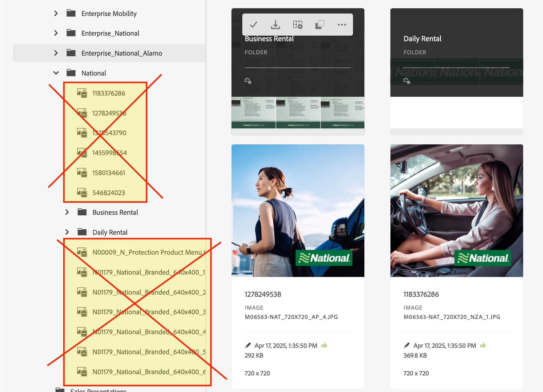Click the asset icon beside 546824023 in tree
The height and width of the screenshot is (392, 543).
[x=82, y=193]
